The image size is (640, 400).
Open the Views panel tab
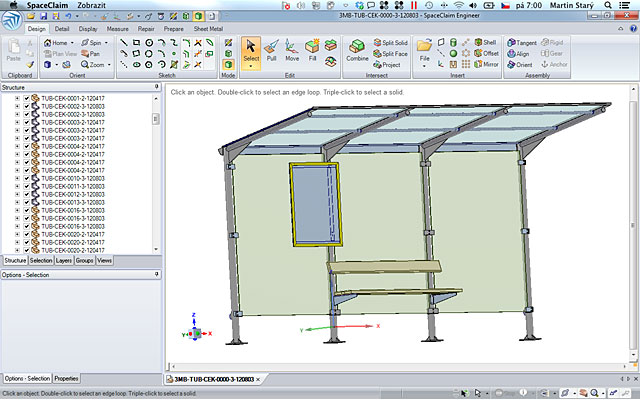coord(104,260)
